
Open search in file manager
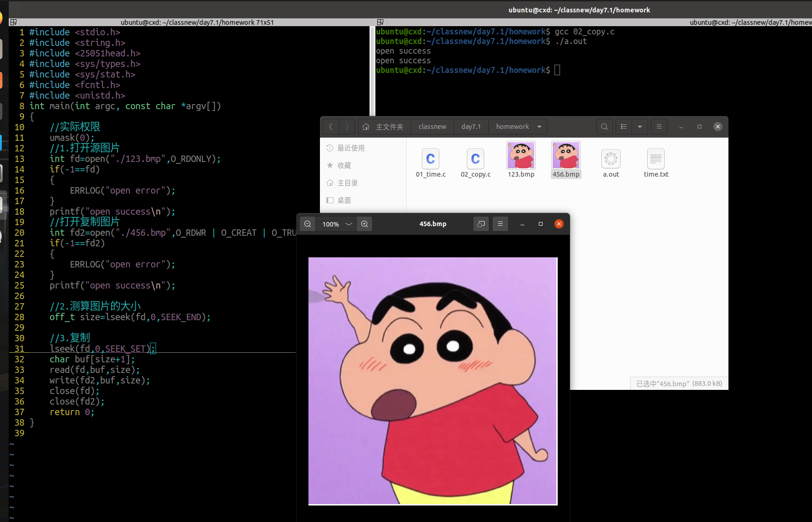605,127
